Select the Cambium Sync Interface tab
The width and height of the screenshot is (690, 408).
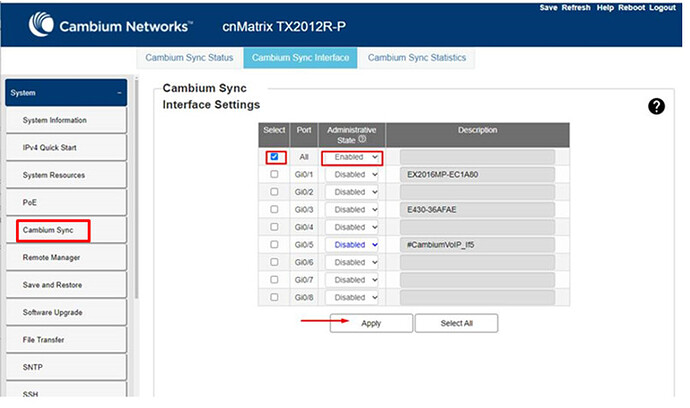click(x=301, y=58)
